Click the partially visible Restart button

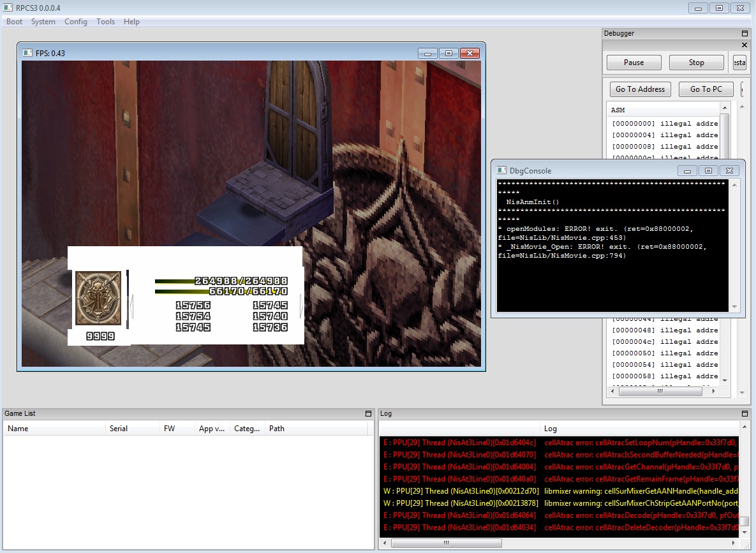739,63
